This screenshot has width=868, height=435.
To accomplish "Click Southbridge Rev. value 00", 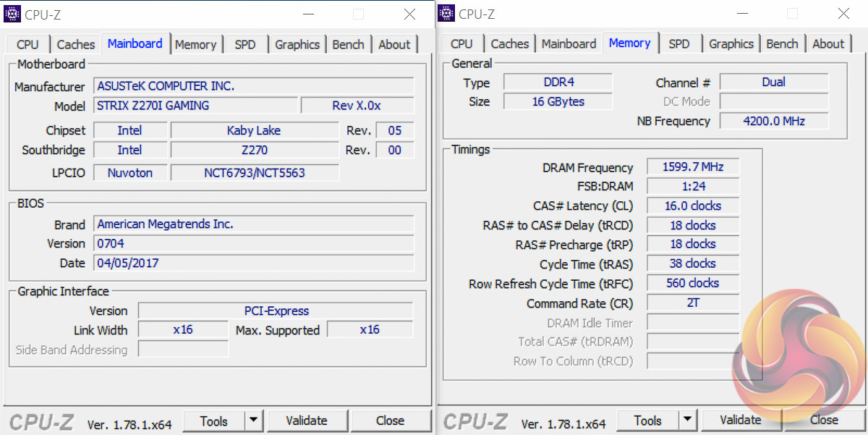I will 395,151.
